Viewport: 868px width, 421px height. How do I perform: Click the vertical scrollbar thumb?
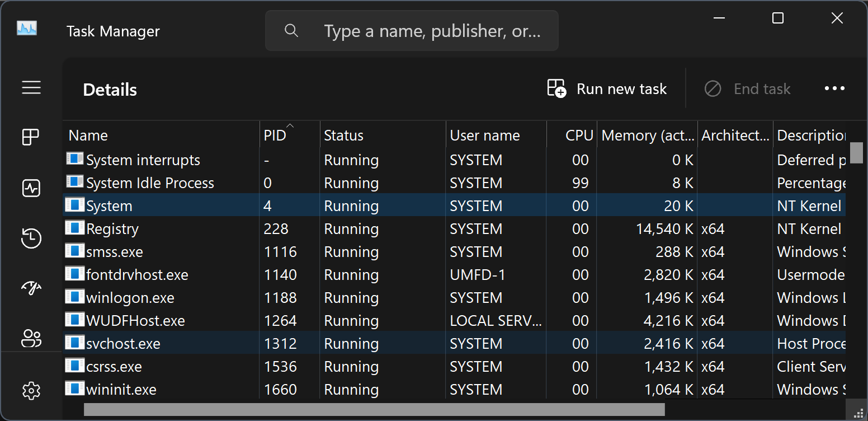tap(856, 153)
